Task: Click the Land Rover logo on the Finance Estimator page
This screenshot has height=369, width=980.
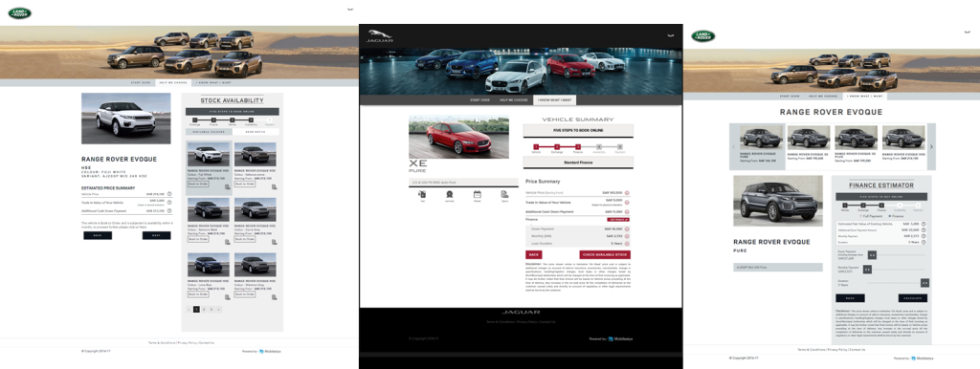Action: 703,36
